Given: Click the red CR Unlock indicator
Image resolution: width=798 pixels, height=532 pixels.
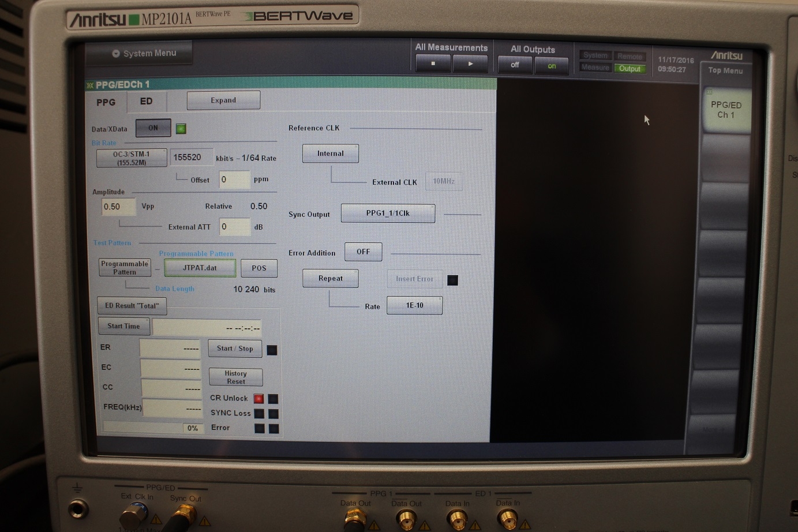Looking at the screenshot, I should (x=258, y=399).
